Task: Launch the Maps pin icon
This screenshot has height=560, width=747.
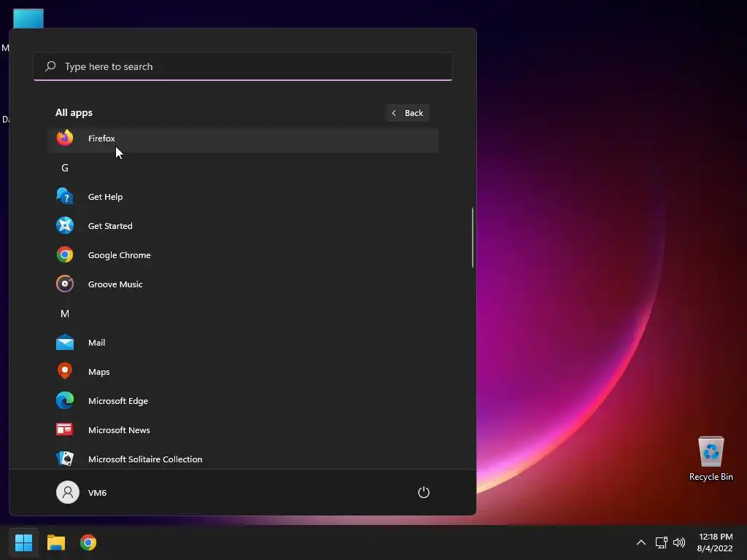Action: (65, 371)
